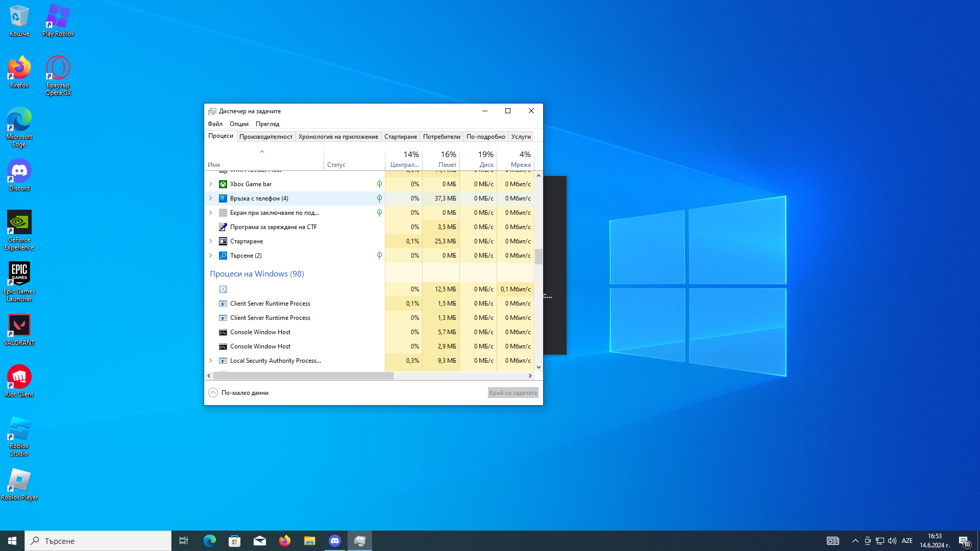Image resolution: width=980 pixels, height=551 pixels.
Task: Sort processes by the Памет column
Action: pyautogui.click(x=442, y=159)
